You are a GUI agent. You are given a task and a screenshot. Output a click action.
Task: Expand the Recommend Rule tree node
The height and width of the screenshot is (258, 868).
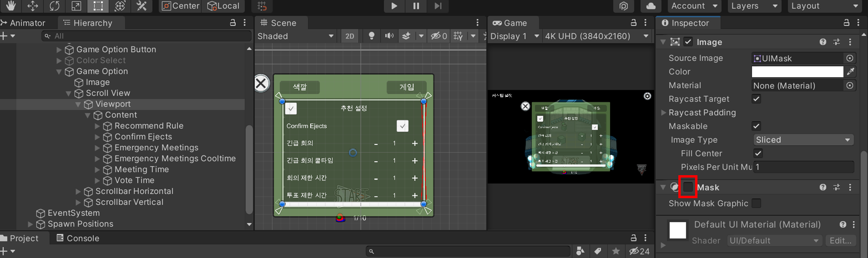coord(97,126)
